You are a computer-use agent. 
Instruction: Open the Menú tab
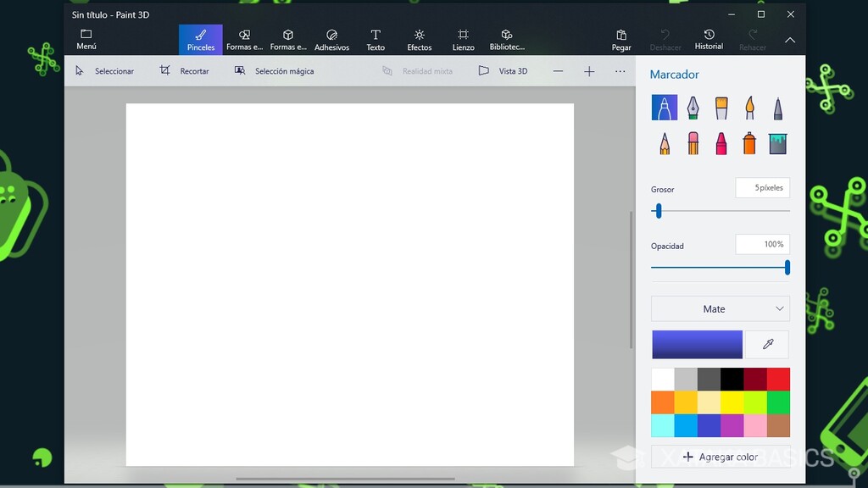[x=85, y=39]
